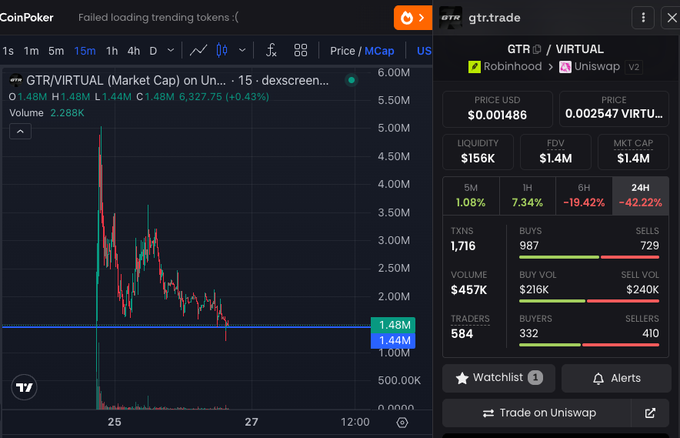Click the Robinhood chain name
Viewport: 680px width, 438px height.
513,66
